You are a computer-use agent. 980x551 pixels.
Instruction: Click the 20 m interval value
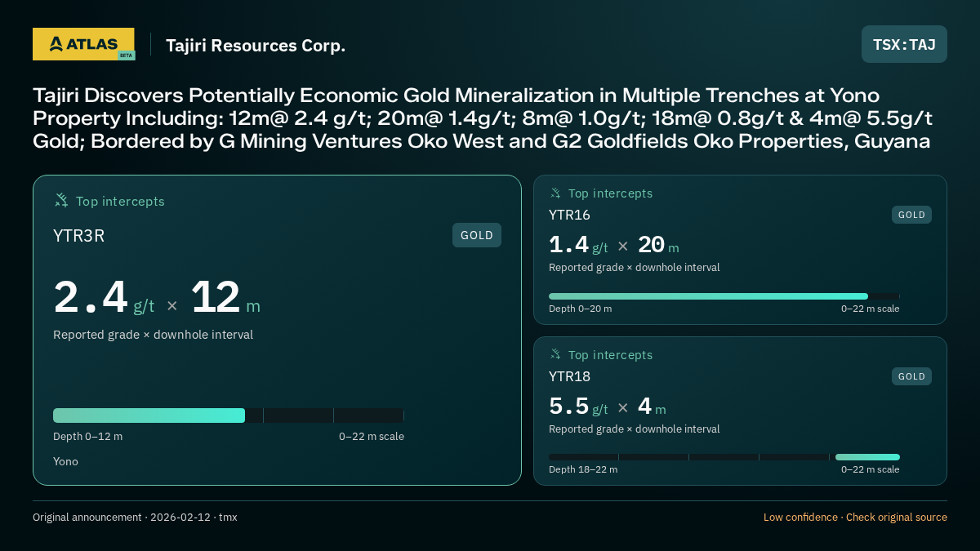click(658, 245)
